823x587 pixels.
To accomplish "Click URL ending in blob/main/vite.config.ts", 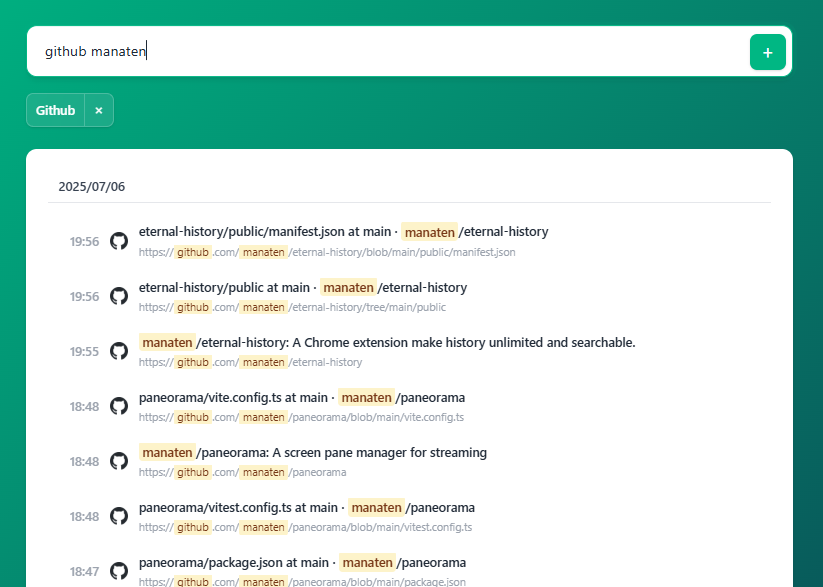I will pos(301,417).
